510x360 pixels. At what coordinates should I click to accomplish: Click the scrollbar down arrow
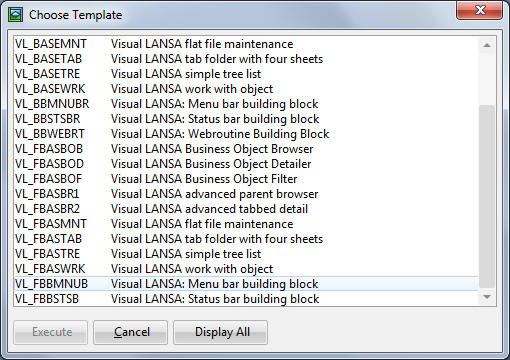487,297
